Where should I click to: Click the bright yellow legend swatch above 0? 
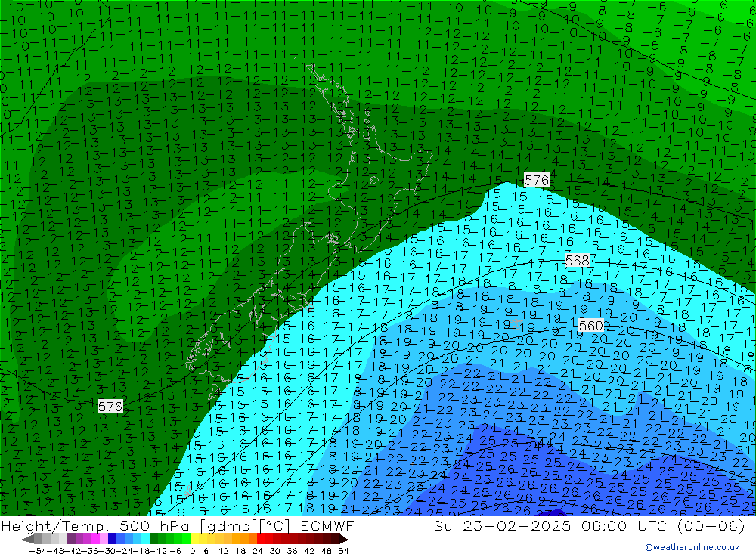pyautogui.click(x=195, y=539)
